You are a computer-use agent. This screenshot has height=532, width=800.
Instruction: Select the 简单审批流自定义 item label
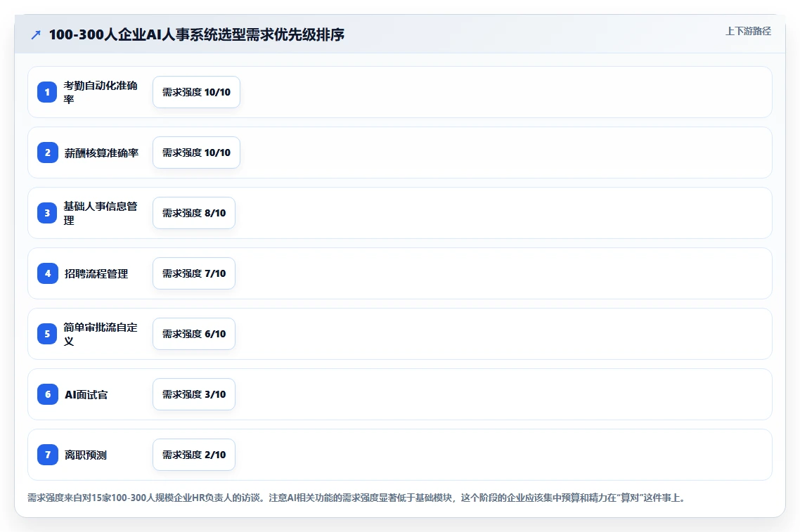tap(101, 334)
